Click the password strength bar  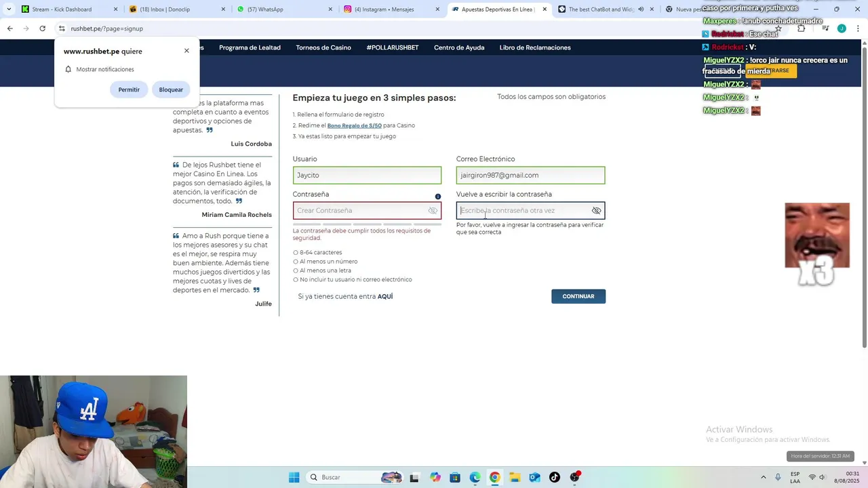click(x=367, y=224)
